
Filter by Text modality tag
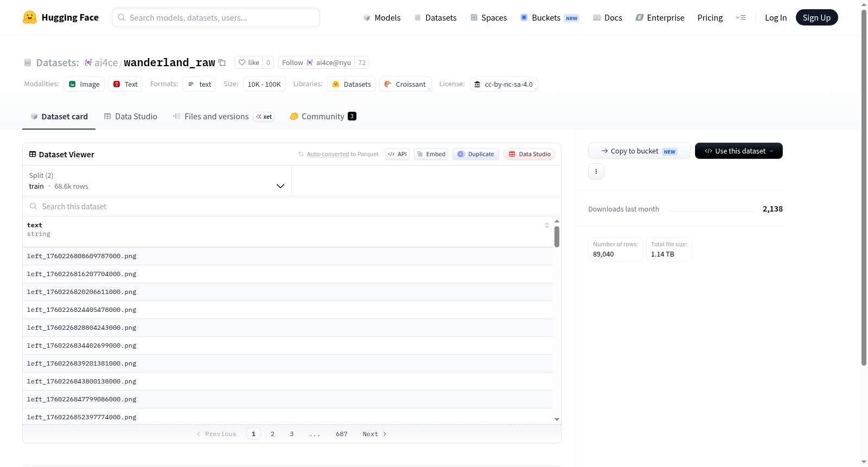coord(125,84)
